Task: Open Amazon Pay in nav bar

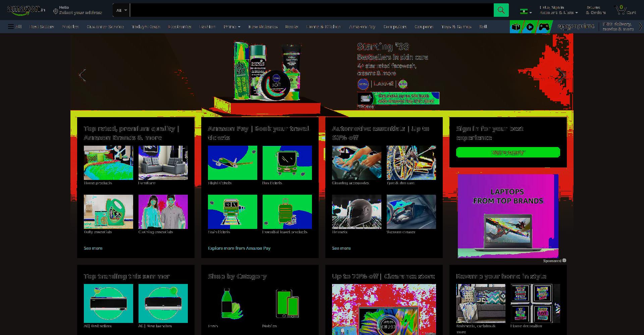Action: [x=362, y=27]
